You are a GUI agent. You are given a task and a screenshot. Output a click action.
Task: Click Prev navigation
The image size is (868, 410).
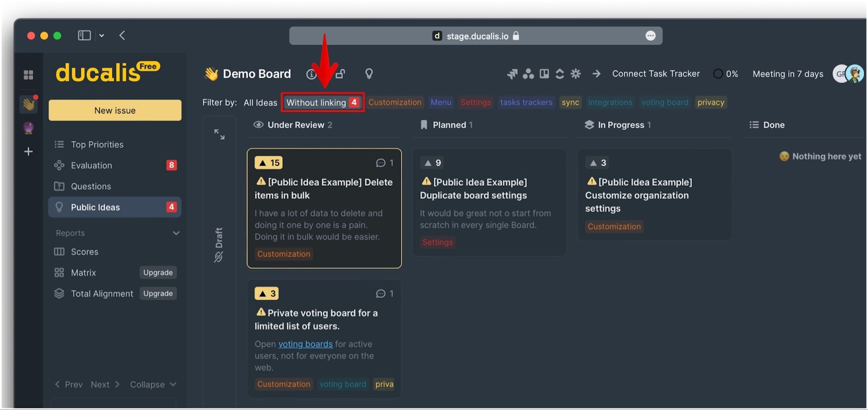pyautogui.click(x=68, y=384)
